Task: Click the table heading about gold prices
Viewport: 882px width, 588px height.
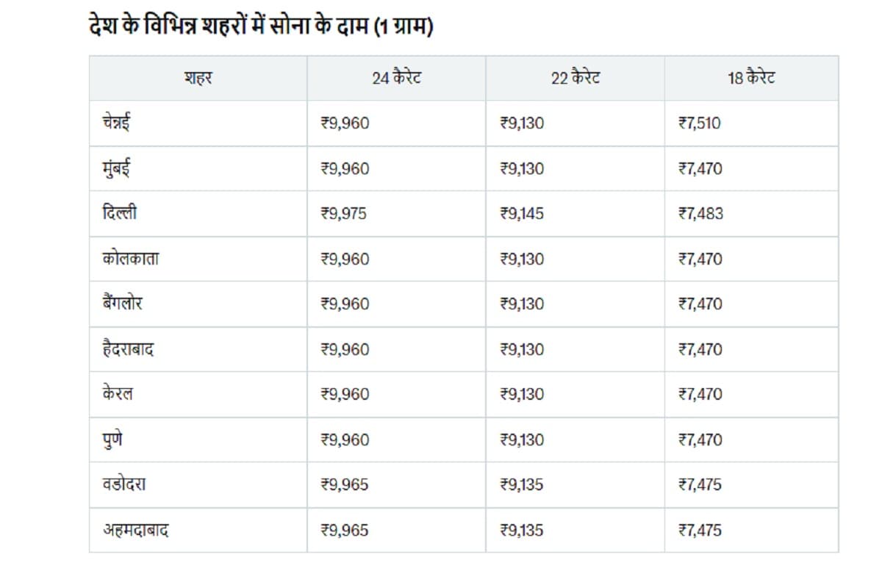Action: [x=259, y=27]
